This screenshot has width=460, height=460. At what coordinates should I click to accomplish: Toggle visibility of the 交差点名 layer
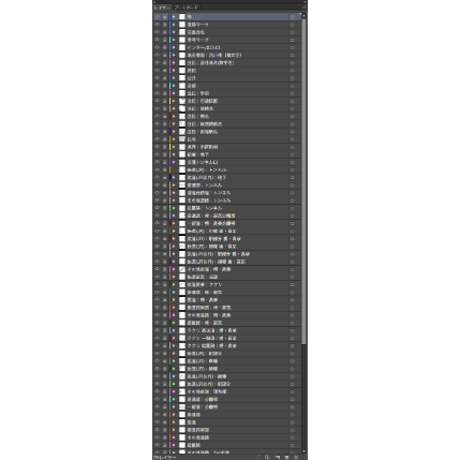[x=157, y=32]
